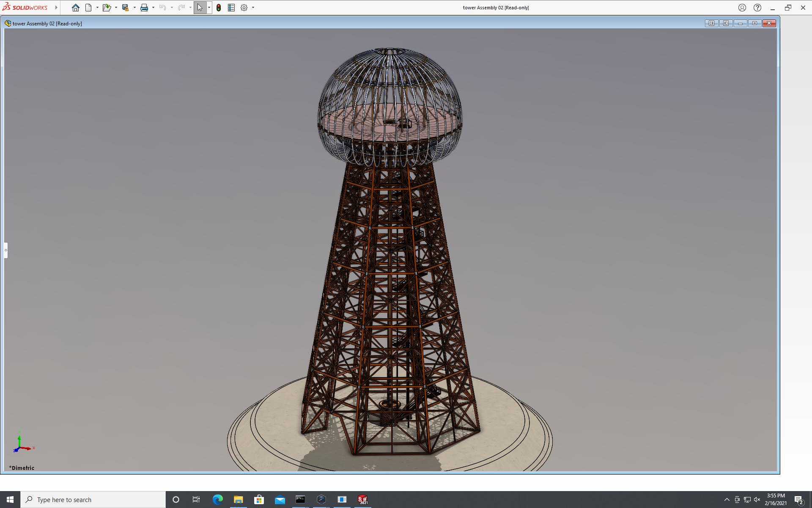
Task: Toggle the Select arrow tool
Action: coord(200,8)
